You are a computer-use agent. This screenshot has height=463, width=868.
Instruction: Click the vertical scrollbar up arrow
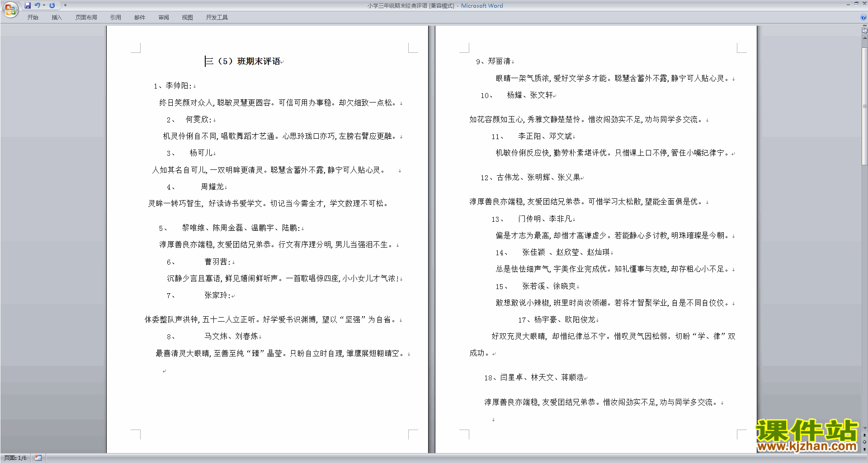point(864,38)
